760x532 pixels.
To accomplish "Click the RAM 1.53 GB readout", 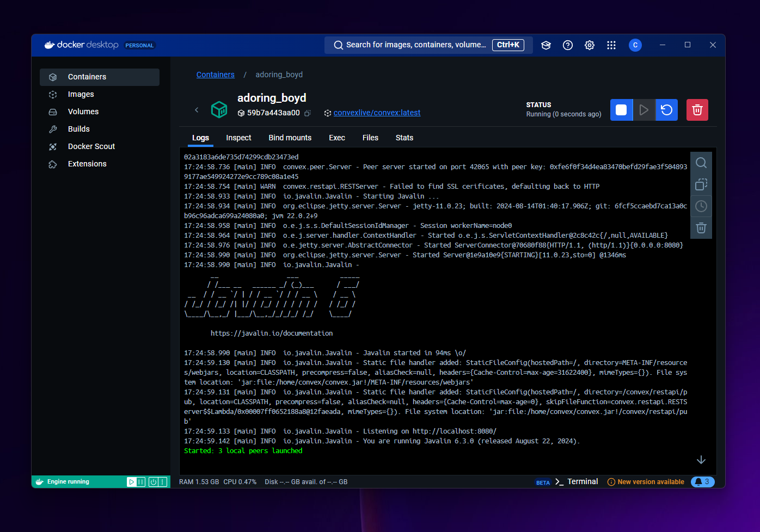I will tap(199, 482).
